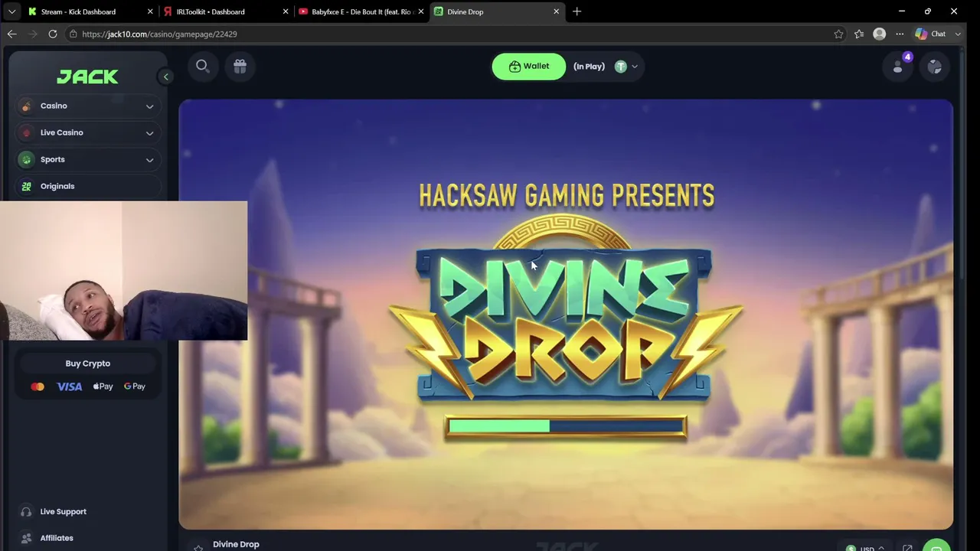Favorite Divine Drop with the star icon
The width and height of the screenshot is (980, 551).
198,547
